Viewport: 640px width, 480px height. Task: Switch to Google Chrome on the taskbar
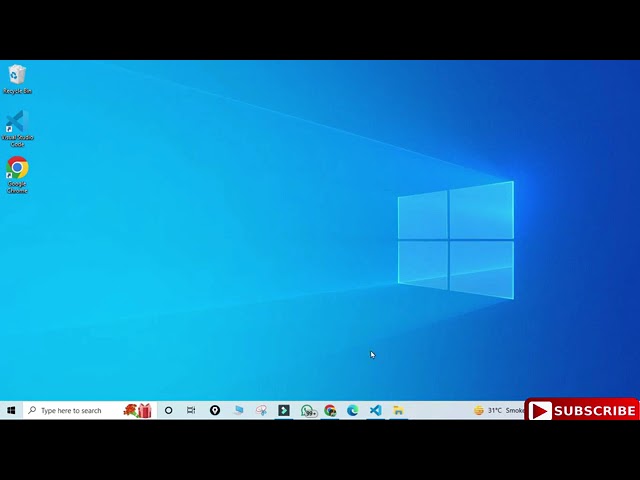click(x=330, y=410)
